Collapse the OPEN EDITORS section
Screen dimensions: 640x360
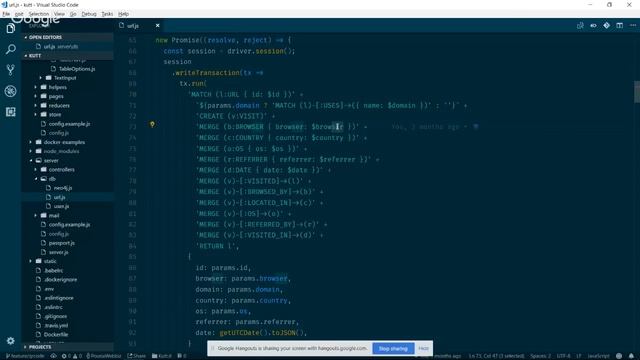tap(67, 37)
